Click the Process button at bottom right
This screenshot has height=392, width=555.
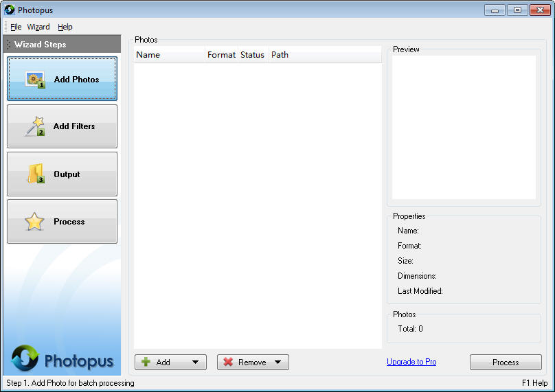(506, 362)
